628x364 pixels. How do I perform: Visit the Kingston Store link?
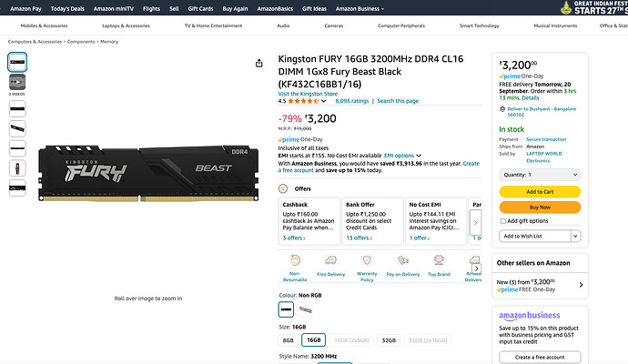(x=308, y=94)
